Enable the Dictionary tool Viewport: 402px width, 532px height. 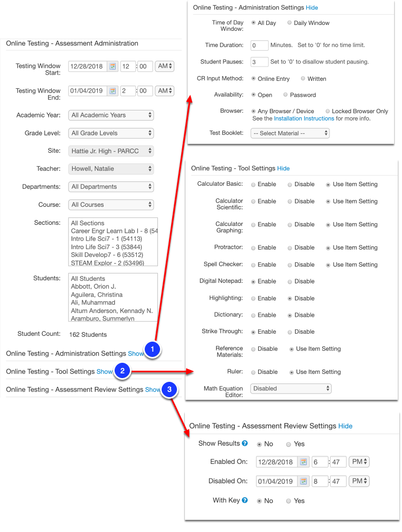pyautogui.click(x=253, y=315)
